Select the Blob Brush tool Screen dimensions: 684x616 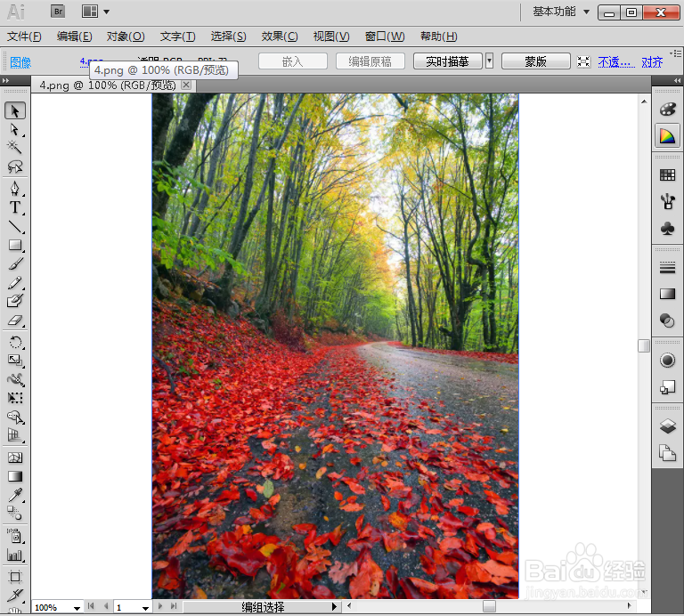[x=15, y=301]
